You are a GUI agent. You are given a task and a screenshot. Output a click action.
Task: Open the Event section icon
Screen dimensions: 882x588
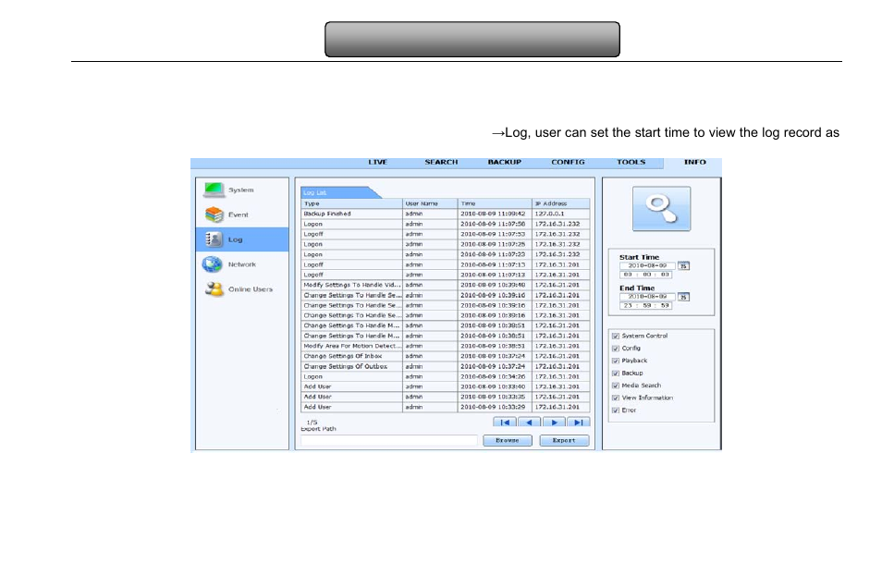214,214
